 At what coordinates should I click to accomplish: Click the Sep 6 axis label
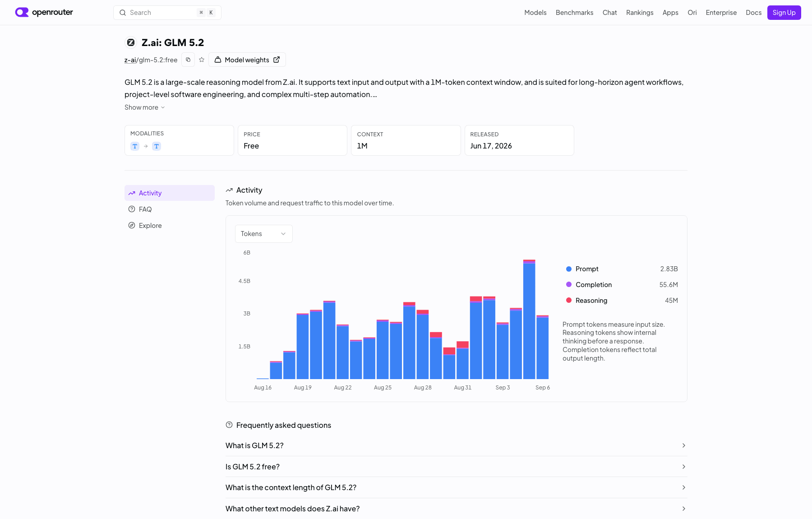[543, 388]
